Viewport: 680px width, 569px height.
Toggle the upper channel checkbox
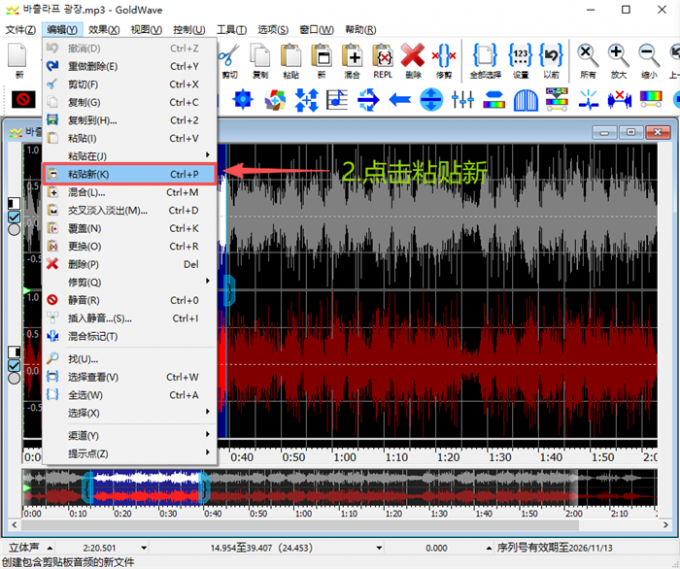[14, 216]
